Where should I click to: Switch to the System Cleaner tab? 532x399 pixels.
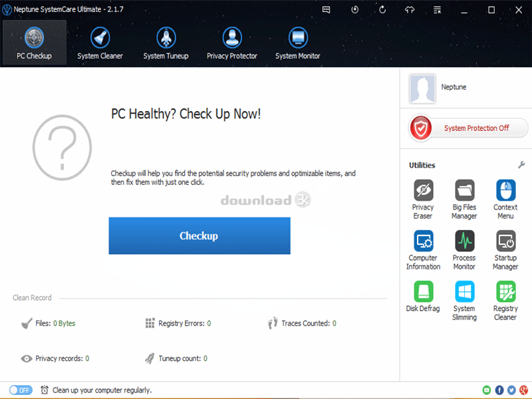(x=100, y=43)
